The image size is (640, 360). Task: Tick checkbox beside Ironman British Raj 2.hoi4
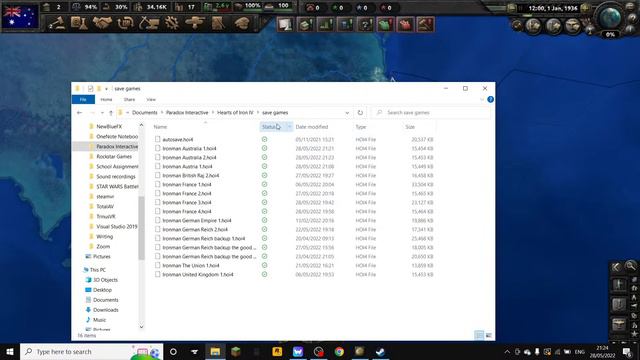pyautogui.click(x=158, y=175)
